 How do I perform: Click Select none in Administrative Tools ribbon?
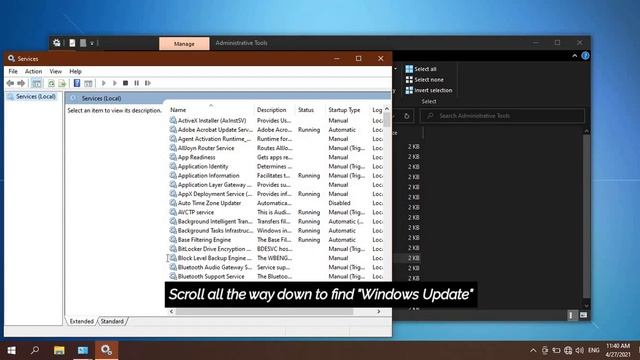pos(424,80)
